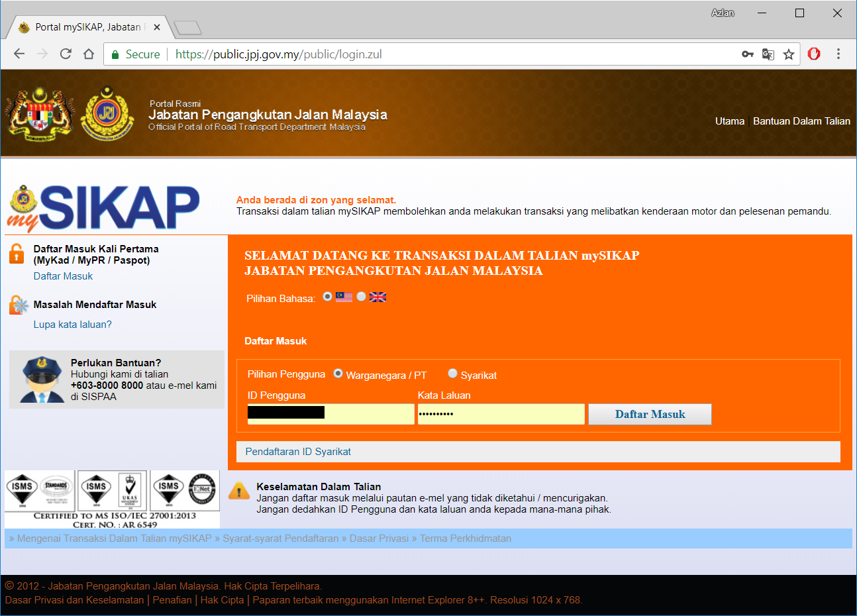Click the Keselamatan Dalam Talian heading
Screen dimensions: 857x616
pyautogui.click(x=319, y=487)
